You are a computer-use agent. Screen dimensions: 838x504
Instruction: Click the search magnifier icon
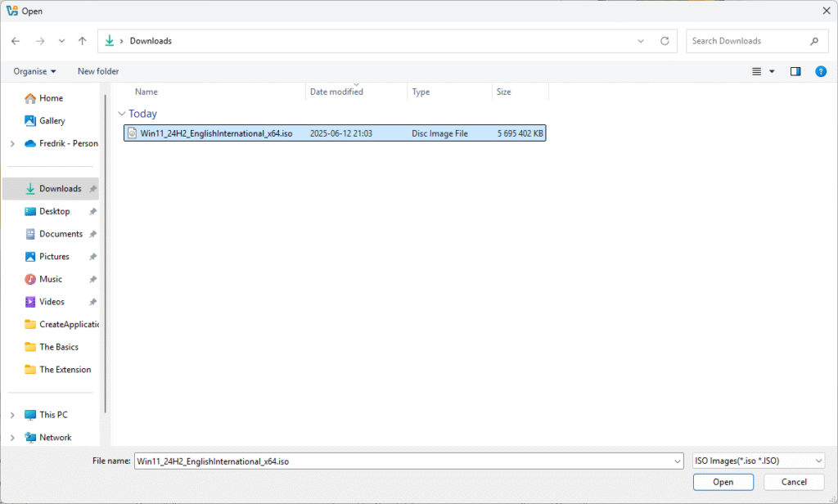point(814,41)
